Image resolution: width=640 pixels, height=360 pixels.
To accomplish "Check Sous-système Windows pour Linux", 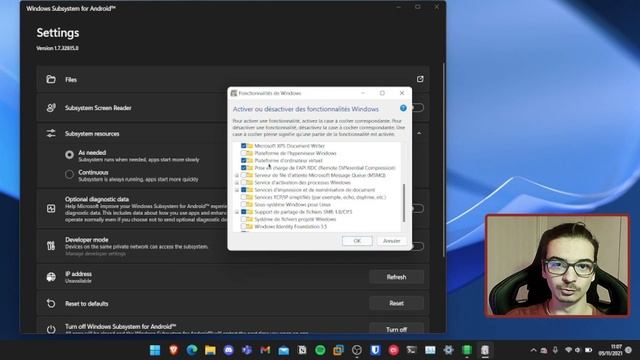I will coord(243,204).
